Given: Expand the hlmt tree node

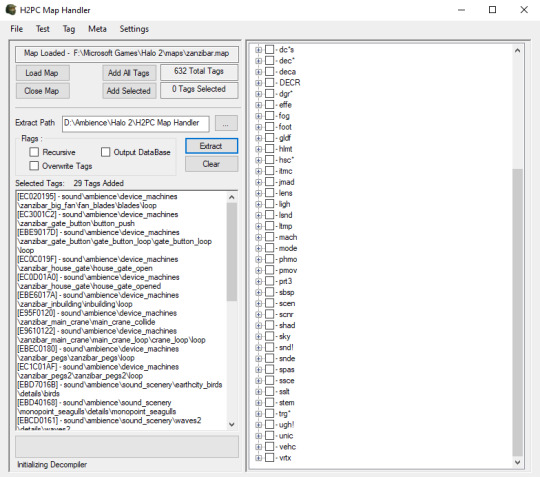Looking at the screenshot, I should [x=258, y=149].
